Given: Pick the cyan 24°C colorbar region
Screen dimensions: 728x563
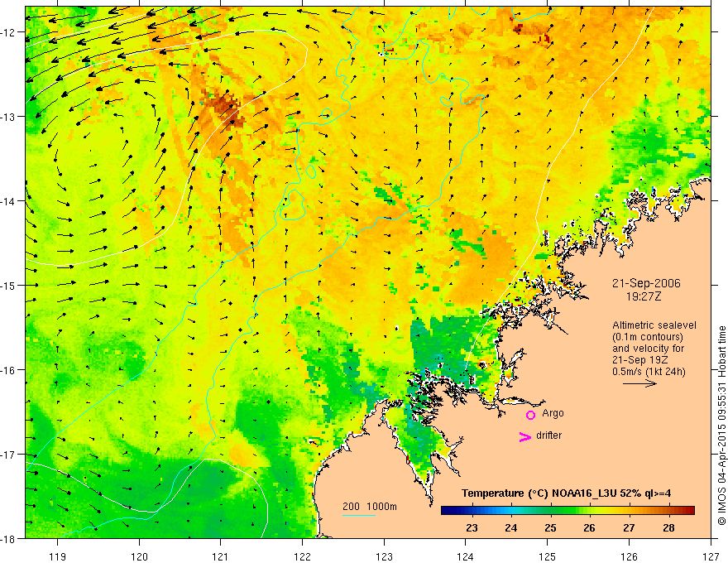Looking at the screenshot, I should (x=511, y=511).
